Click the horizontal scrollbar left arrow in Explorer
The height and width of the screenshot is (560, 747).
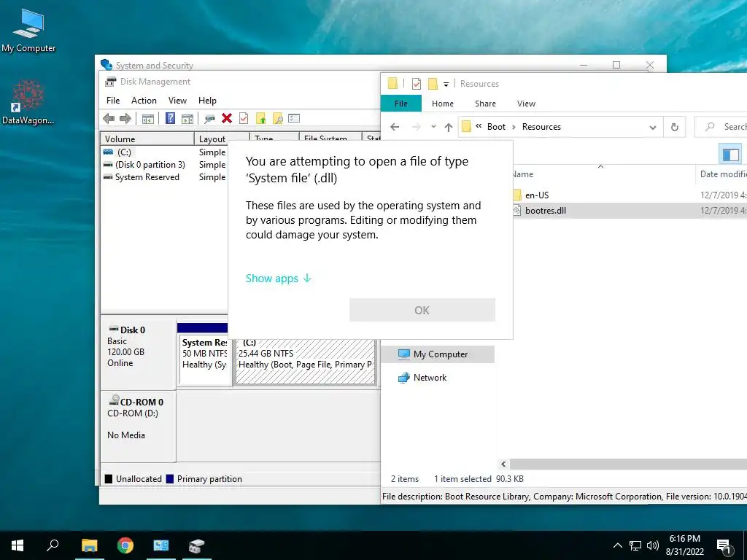(503, 464)
